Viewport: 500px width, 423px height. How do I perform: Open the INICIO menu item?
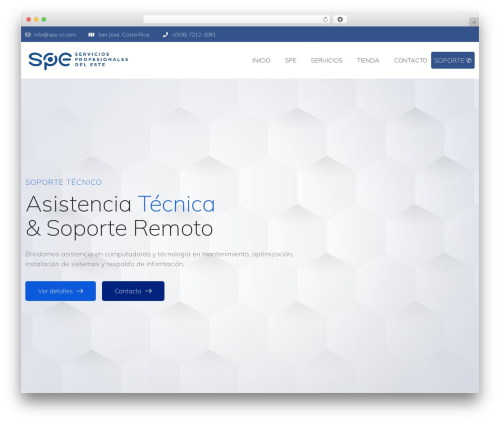pos(261,61)
